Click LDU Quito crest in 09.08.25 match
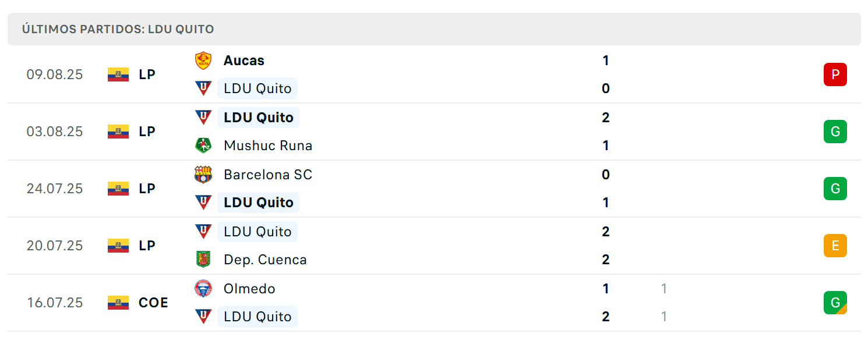This screenshot has height=344, width=868. click(203, 88)
